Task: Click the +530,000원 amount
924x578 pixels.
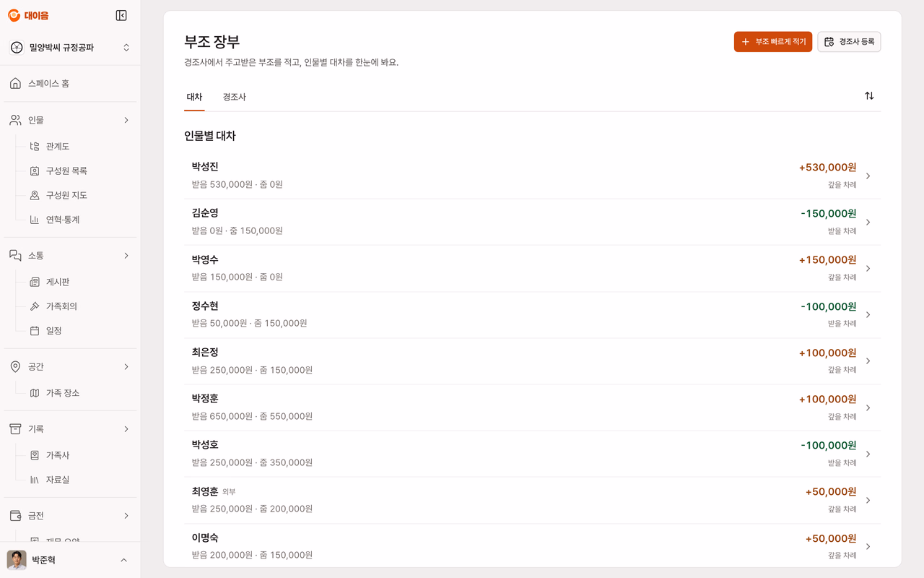Action: (827, 168)
